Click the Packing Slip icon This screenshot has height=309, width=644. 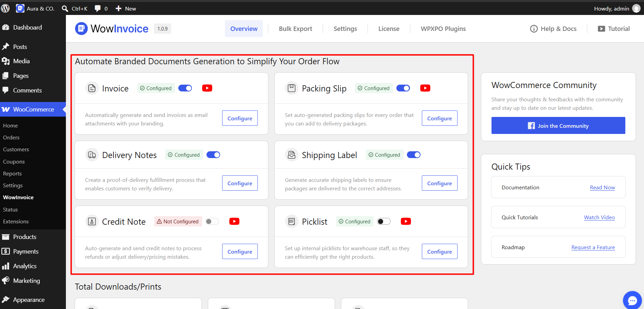click(291, 88)
